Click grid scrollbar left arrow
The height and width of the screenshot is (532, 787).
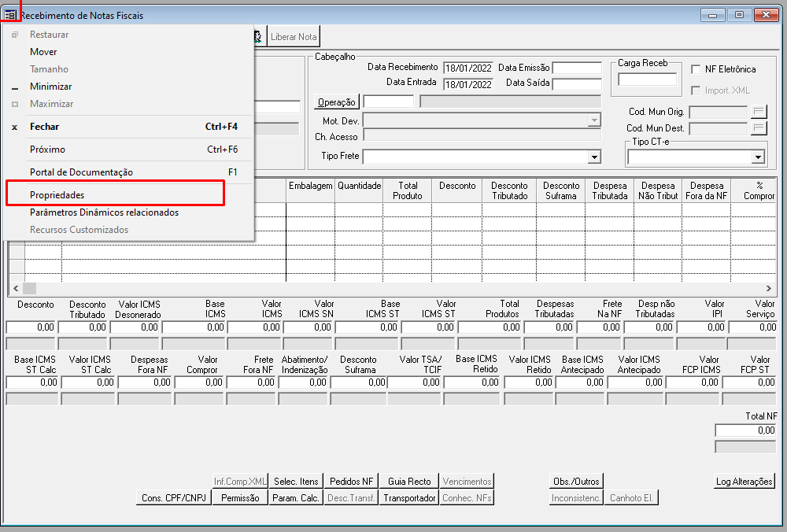[x=16, y=288]
